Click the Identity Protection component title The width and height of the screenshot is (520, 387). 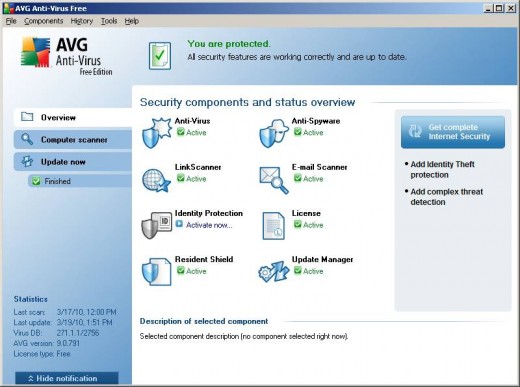209,213
